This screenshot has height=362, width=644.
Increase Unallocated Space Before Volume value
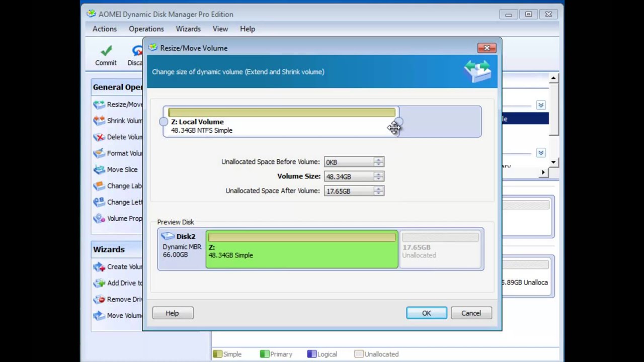[x=378, y=160]
